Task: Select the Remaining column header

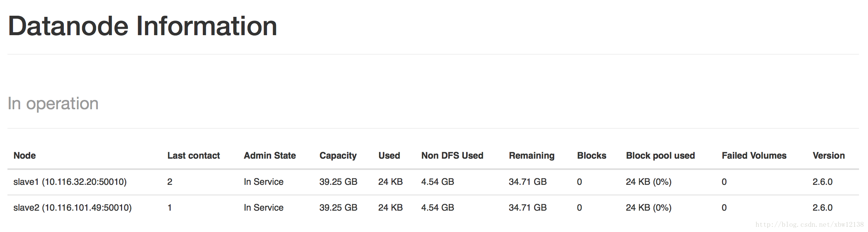Action: [x=531, y=156]
